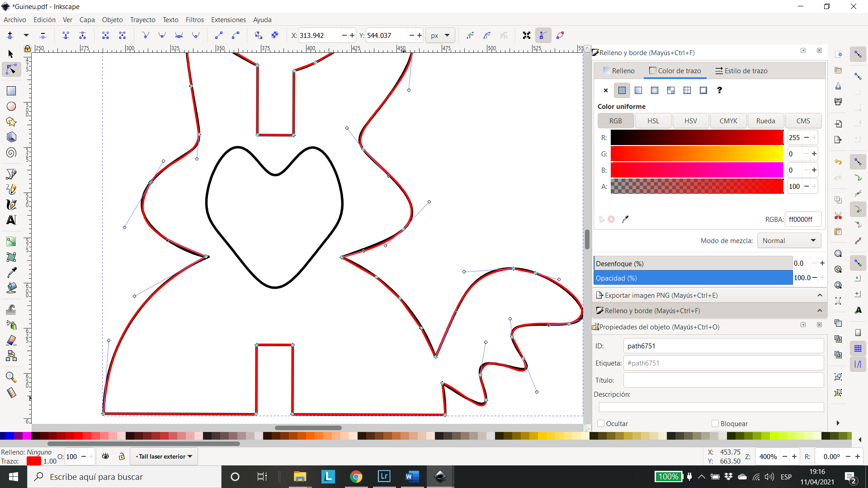Select the Spiral tool
Viewport: 868px width, 488px height.
tap(11, 153)
